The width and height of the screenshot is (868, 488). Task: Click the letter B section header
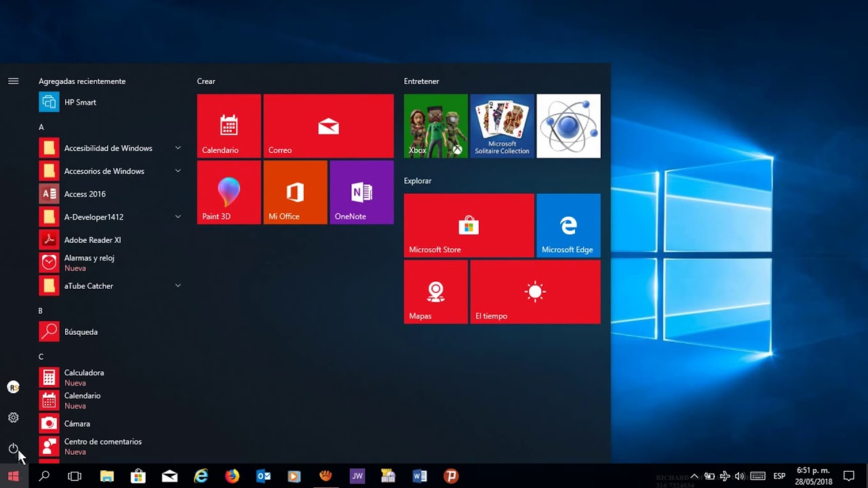41,311
